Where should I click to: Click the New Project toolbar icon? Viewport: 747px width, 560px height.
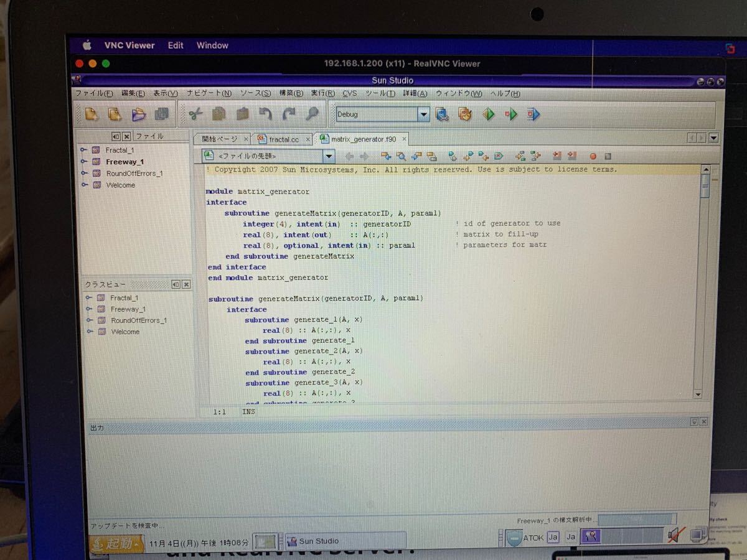tap(115, 114)
